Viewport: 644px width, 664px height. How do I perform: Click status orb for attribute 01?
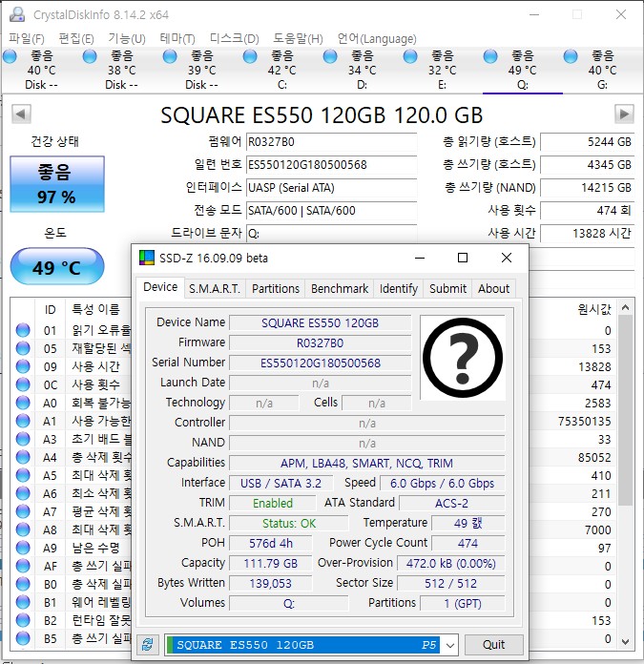[23, 330]
